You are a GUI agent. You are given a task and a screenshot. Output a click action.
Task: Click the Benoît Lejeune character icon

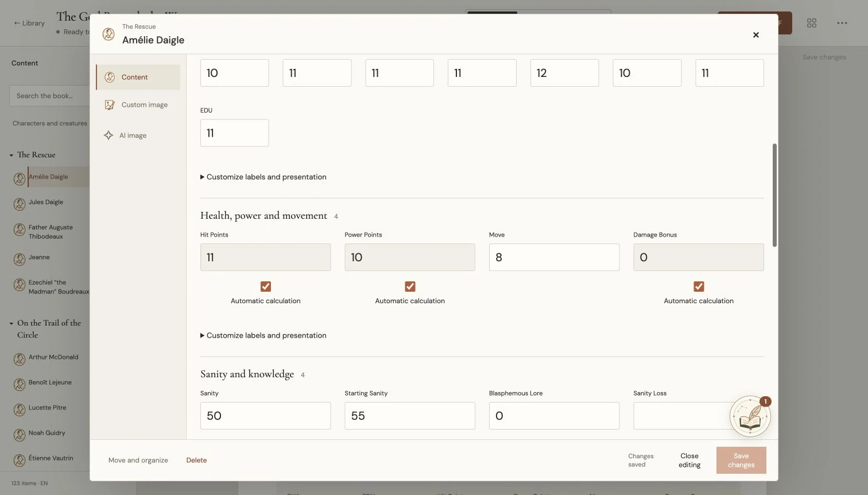[x=20, y=384]
